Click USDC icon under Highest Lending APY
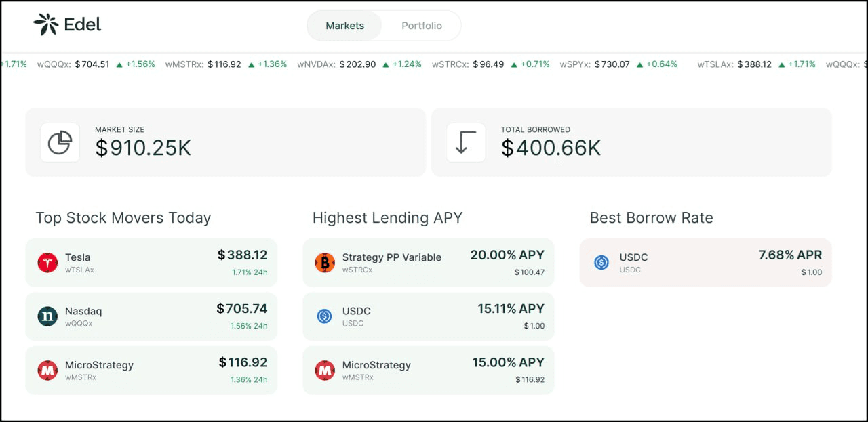This screenshot has width=868, height=422. (324, 316)
